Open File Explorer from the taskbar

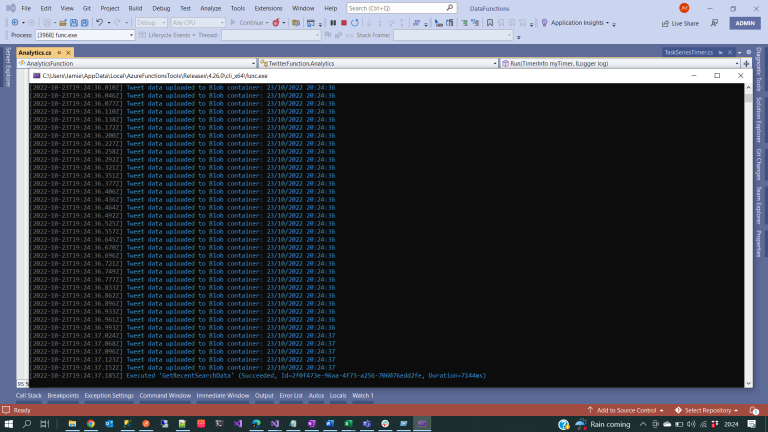[x=72, y=424]
